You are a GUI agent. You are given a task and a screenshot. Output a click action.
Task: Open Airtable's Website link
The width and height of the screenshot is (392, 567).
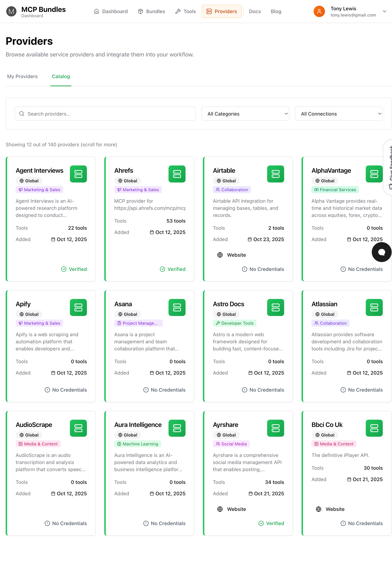point(231,255)
